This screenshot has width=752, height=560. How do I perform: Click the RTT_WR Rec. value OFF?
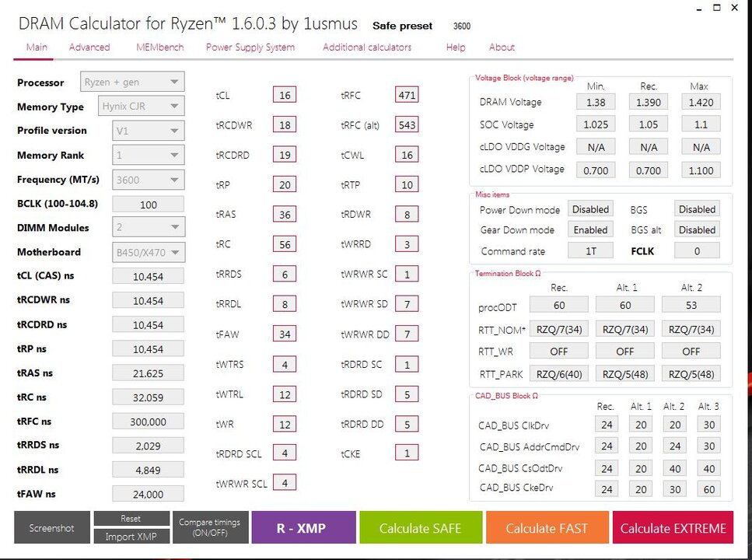click(x=558, y=351)
